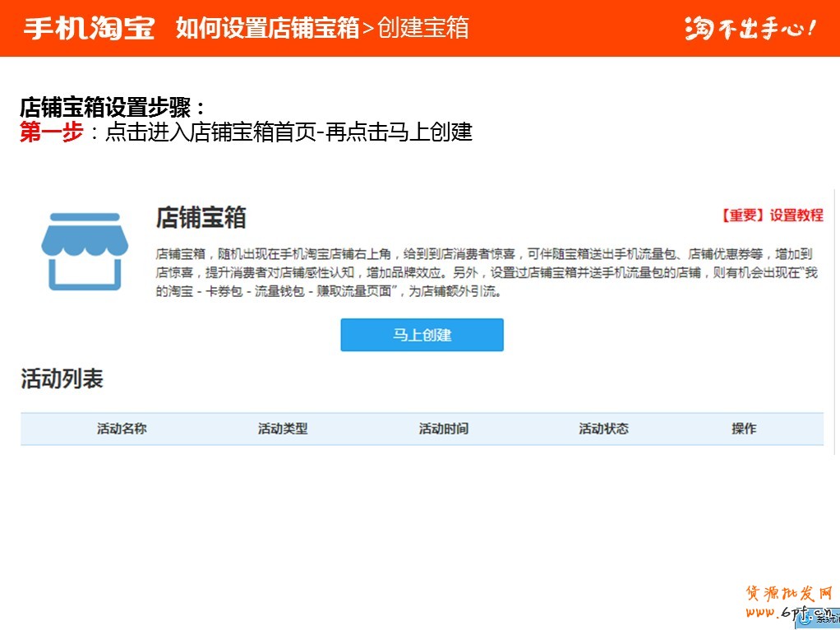Open the 【重要】设置教程 link
This screenshot has width=840, height=630.
click(x=772, y=215)
